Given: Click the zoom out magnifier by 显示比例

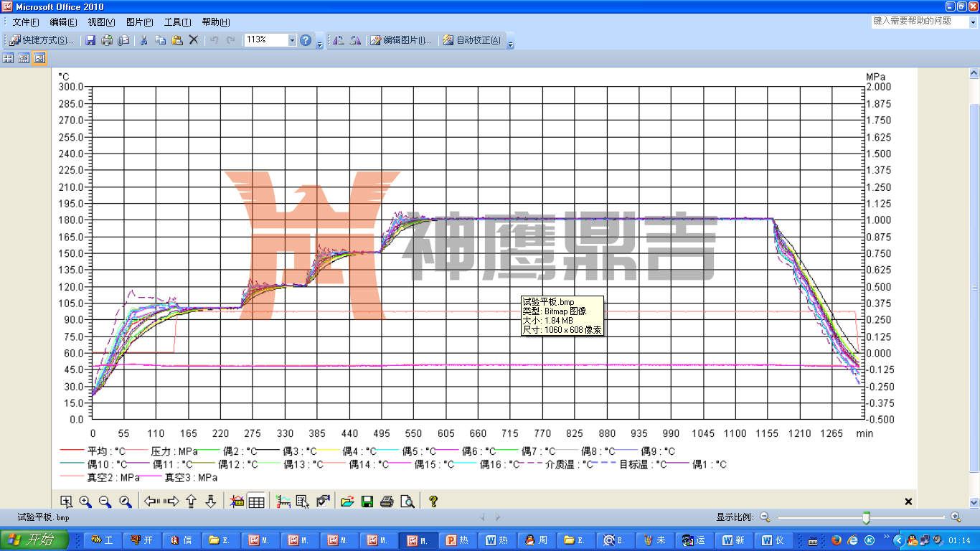Looking at the screenshot, I should [x=765, y=517].
